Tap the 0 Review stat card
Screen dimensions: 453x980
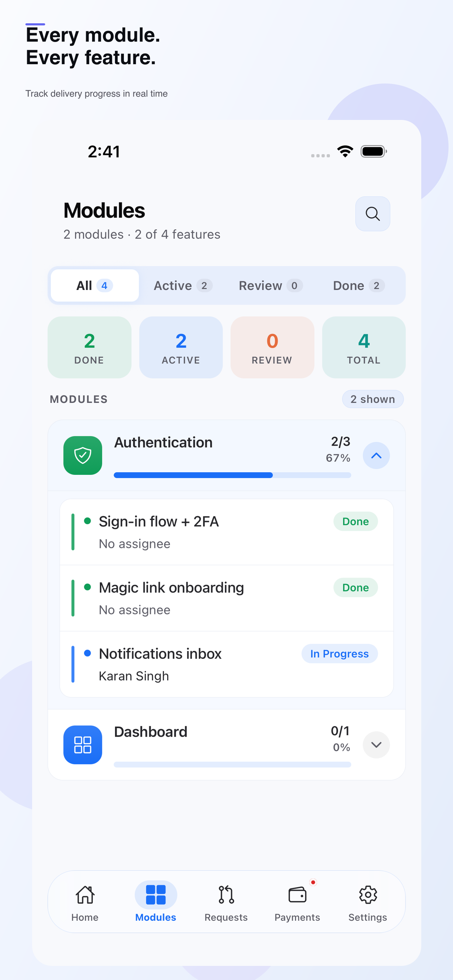[x=272, y=347]
